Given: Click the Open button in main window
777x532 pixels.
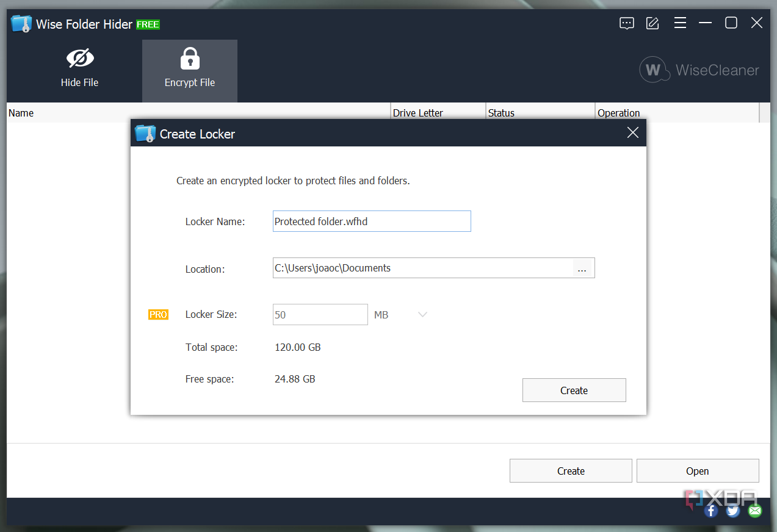Looking at the screenshot, I should pyautogui.click(x=697, y=471).
